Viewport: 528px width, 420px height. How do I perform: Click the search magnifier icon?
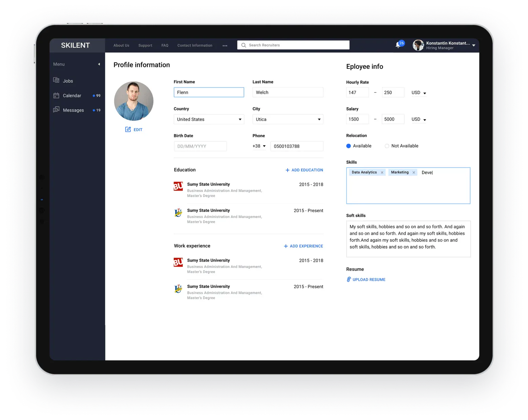click(244, 45)
